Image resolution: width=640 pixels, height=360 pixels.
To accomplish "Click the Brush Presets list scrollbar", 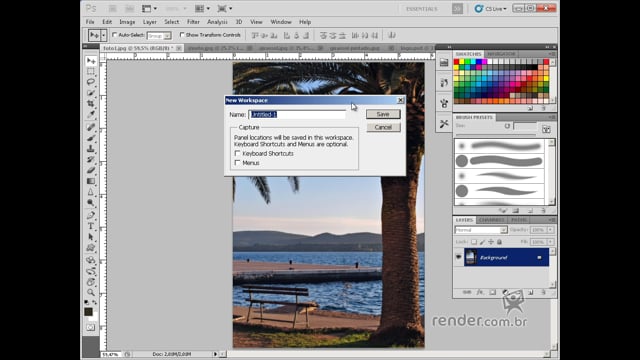I will (552, 172).
